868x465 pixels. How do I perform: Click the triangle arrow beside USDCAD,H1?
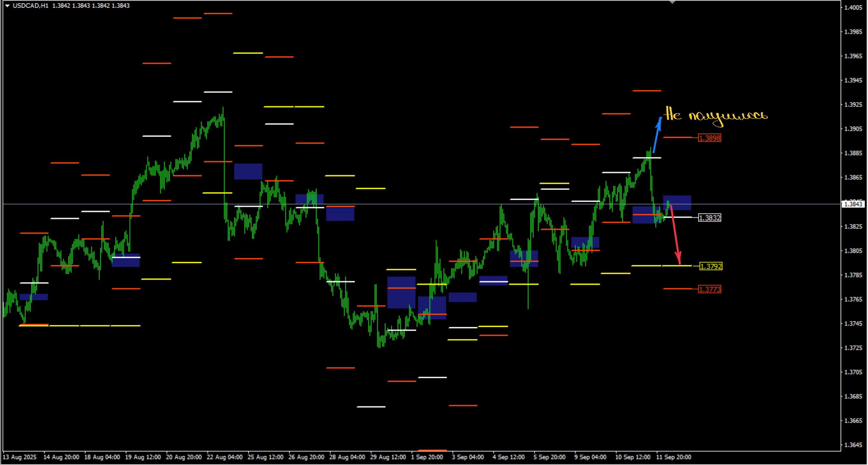tap(7, 5)
